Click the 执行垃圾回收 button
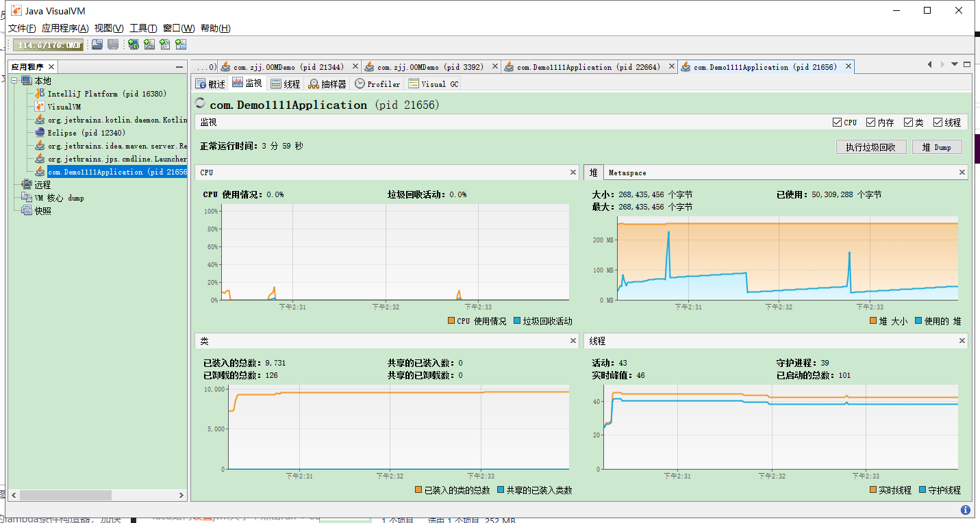This screenshot has width=980, height=523. 871,147
